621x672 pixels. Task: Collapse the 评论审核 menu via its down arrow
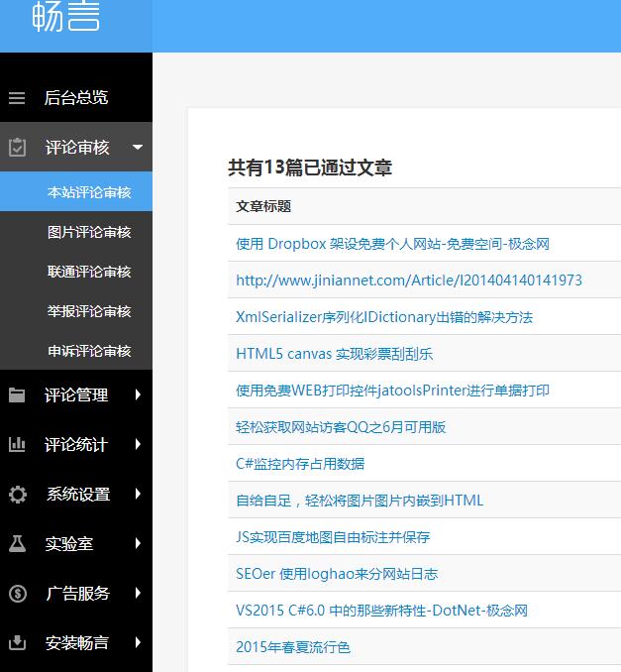[138, 147]
